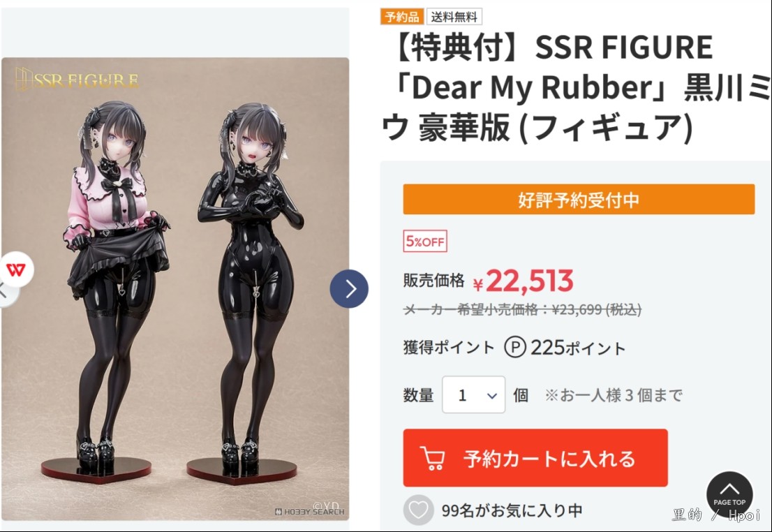
Task: Click the red WPS logo icon
Action: click(16, 269)
